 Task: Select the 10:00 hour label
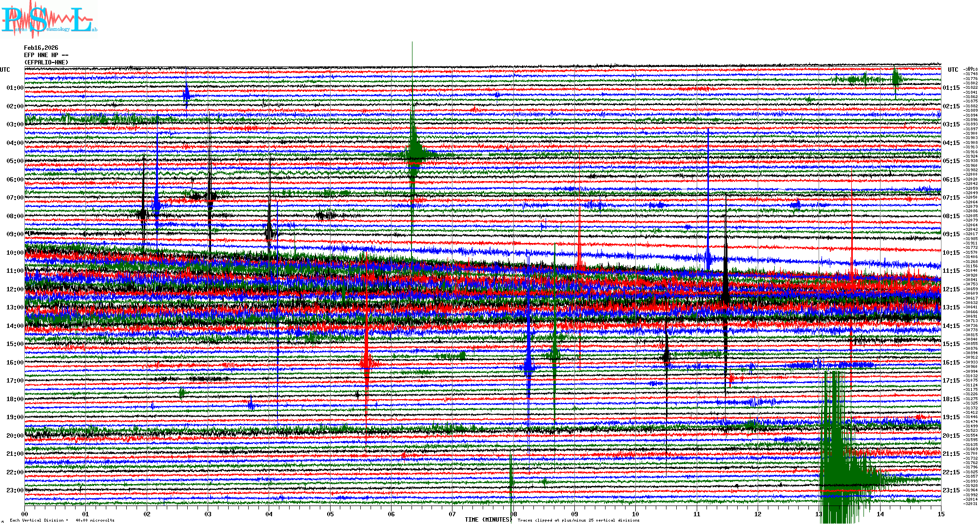coord(15,253)
